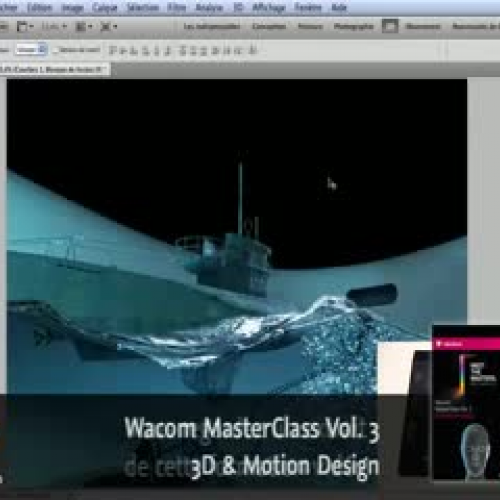Open the Filtre menu
500x500 pixels.
[x=177, y=8]
